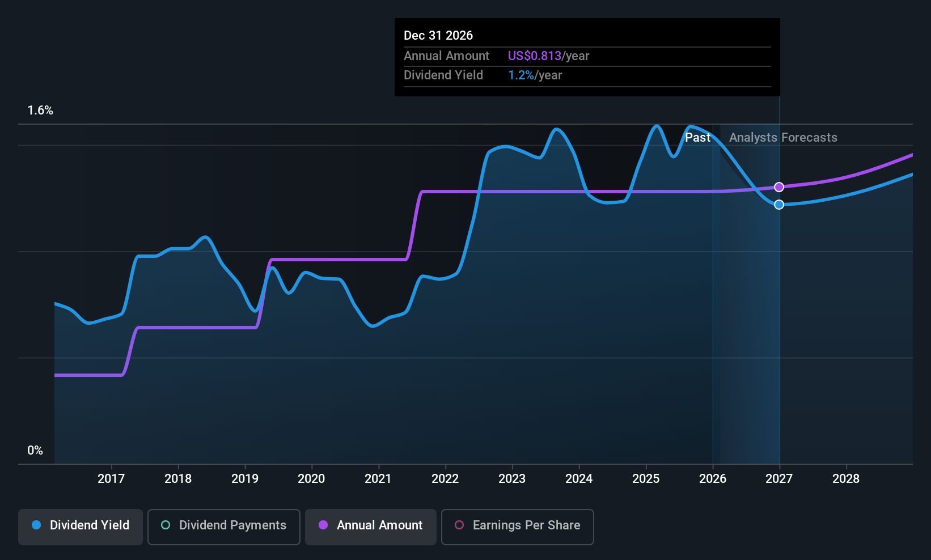The height and width of the screenshot is (560, 931).
Task: Click the Dec 31 2026 tooltip header
Action: [438, 35]
